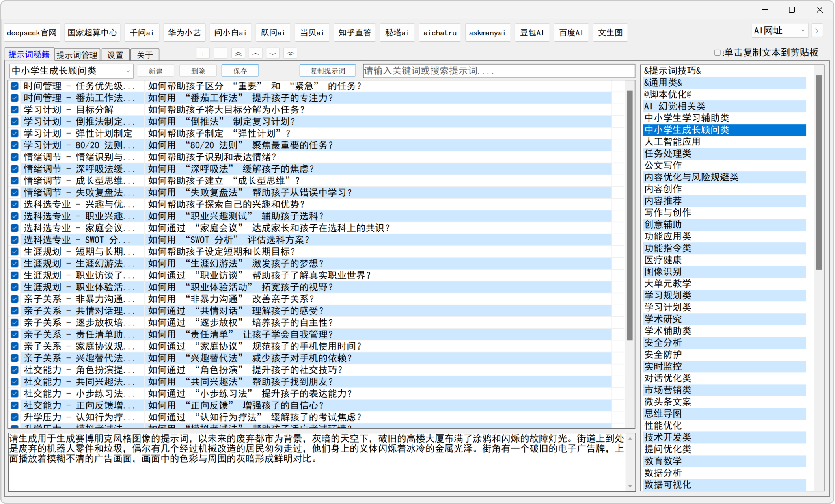
Task: Click the 新建 button
Action: coord(156,71)
